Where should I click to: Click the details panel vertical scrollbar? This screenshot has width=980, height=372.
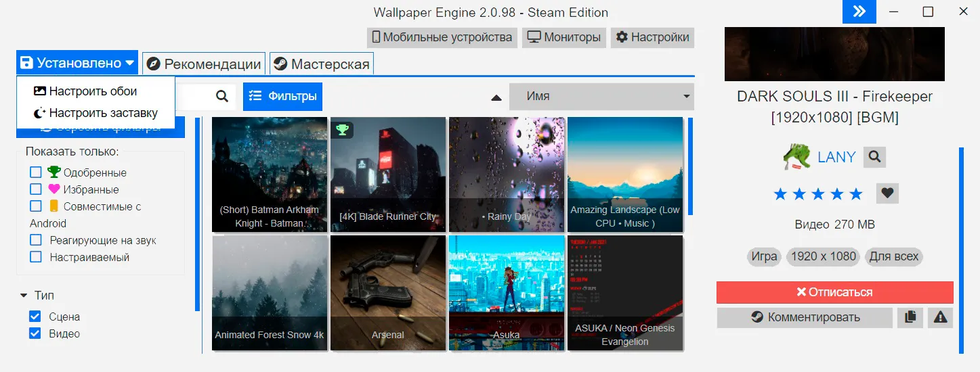(961, 250)
